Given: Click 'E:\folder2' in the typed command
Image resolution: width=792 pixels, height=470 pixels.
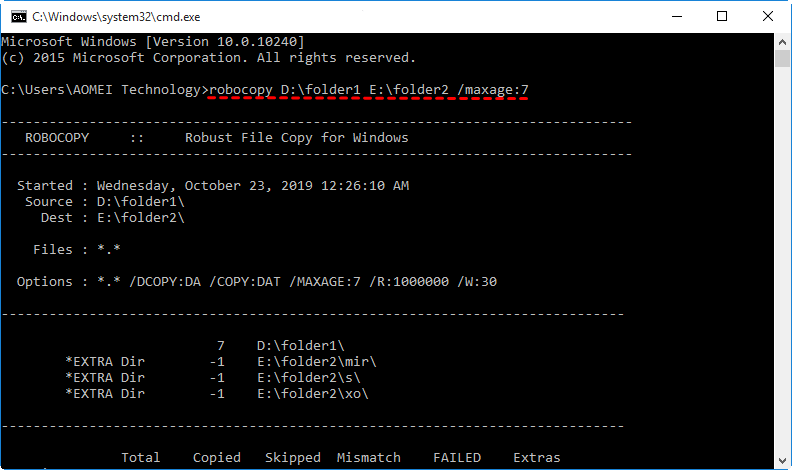Looking at the screenshot, I should 409,90.
